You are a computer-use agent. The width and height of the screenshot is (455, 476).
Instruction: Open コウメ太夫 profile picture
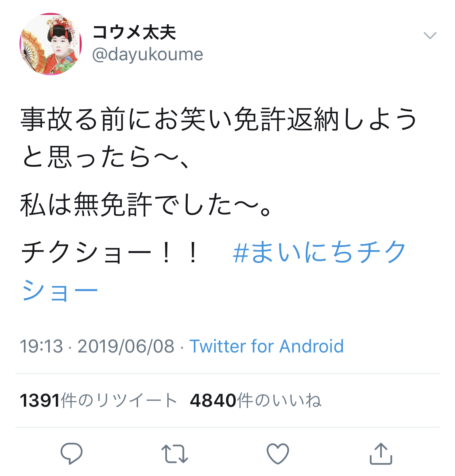coord(51,44)
